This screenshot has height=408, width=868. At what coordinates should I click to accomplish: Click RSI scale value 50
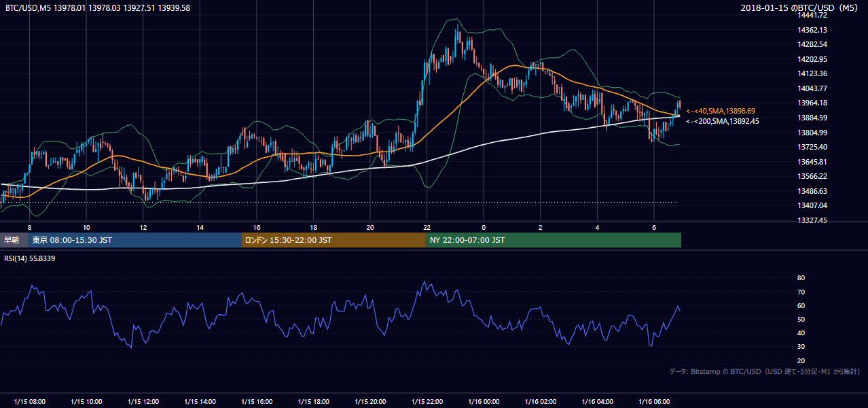tap(801, 319)
